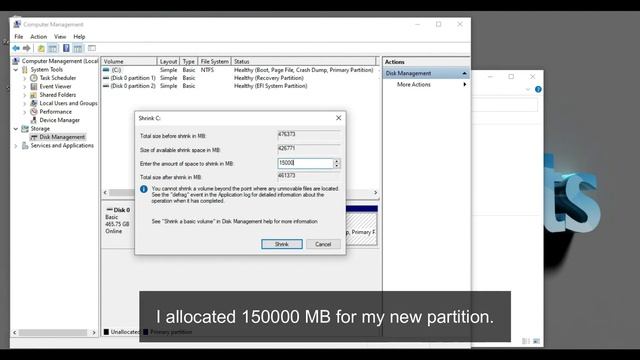This screenshot has width=640, height=360.
Task: Expand the Task Scheduler node
Action: pos(24,78)
